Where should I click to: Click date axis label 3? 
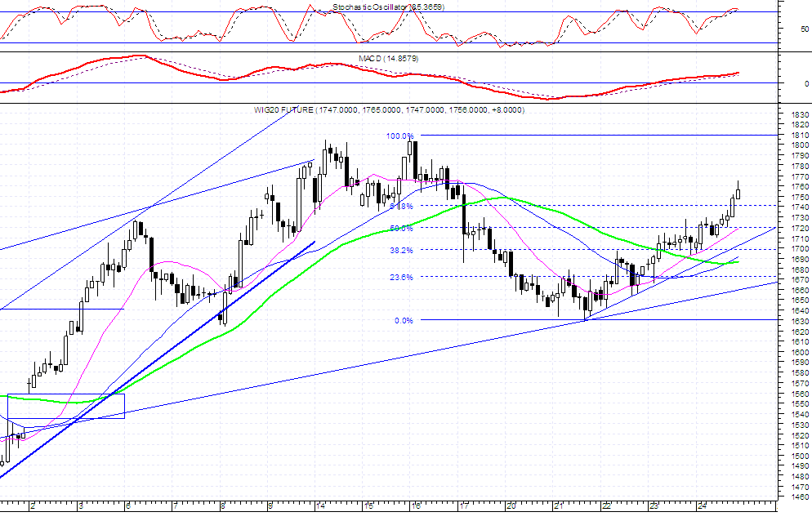pos(80,506)
